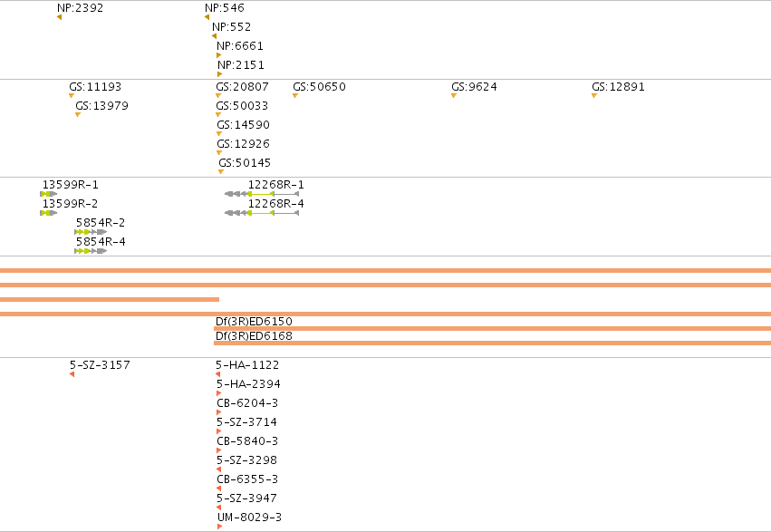Select the red triangle under 5-HA-1122

[x=218, y=374]
